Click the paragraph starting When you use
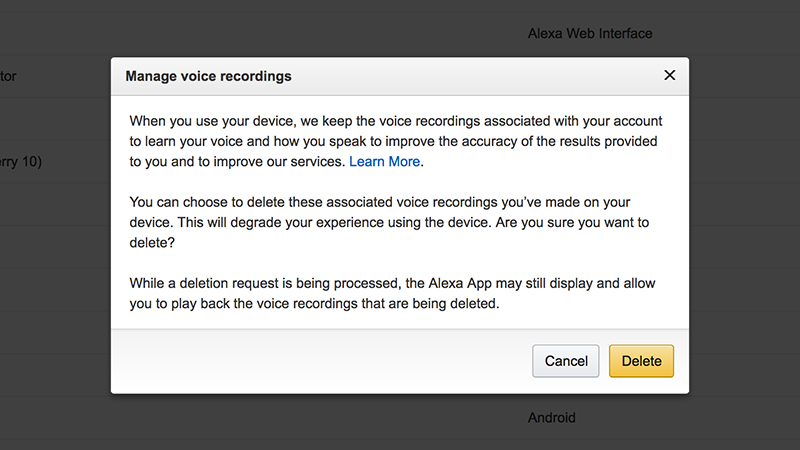This screenshot has height=450, width=800. point(395,141)
